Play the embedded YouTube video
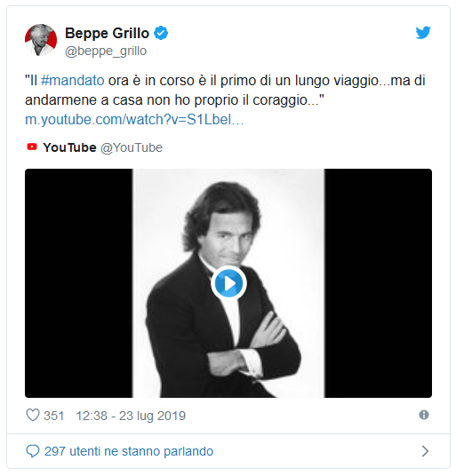Screen dimensions: 456x476 pos(228,283)
